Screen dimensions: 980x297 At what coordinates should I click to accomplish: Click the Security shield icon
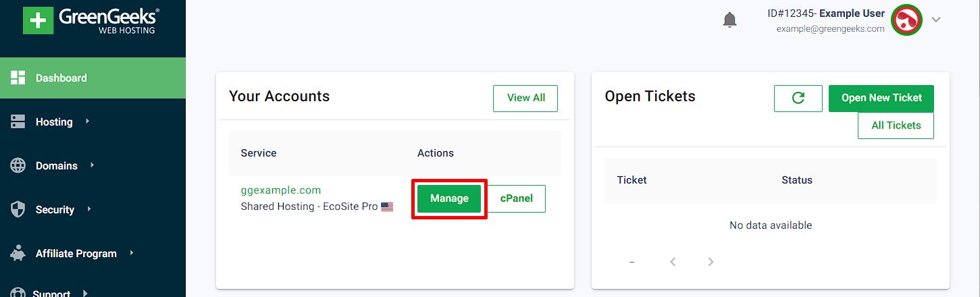click(x=18, y=210)
